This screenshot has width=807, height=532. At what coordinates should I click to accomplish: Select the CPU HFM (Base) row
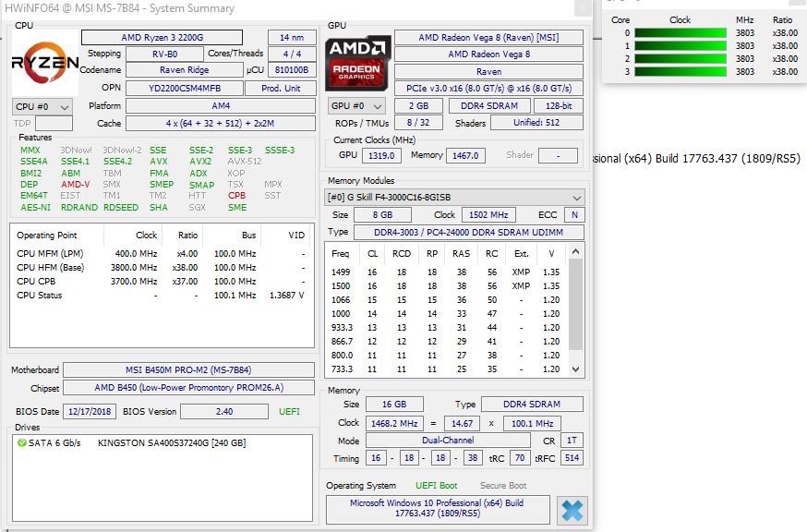pos(162,267)
